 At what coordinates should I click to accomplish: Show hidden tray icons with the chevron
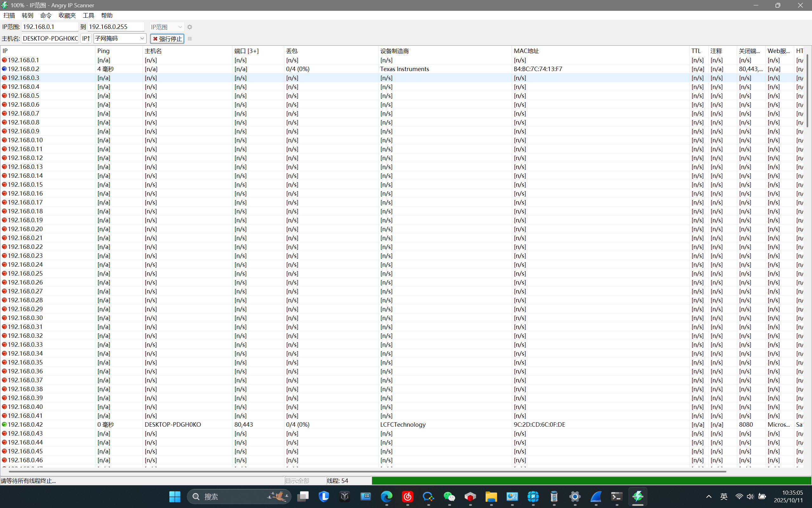pyautogui.click(x=709, y=497)
